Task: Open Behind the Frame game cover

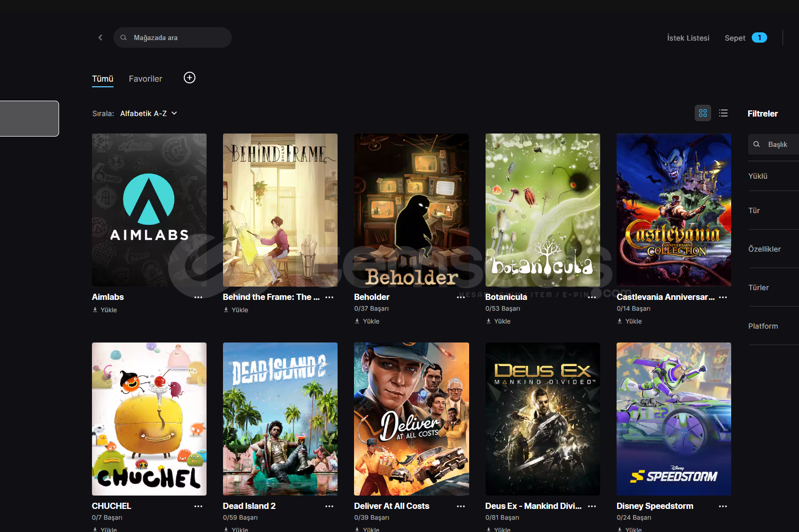Action: (x=280, y=210)
